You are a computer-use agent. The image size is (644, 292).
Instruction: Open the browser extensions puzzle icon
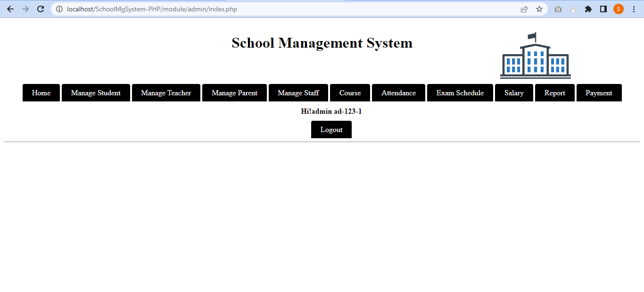tap(588, 8)
